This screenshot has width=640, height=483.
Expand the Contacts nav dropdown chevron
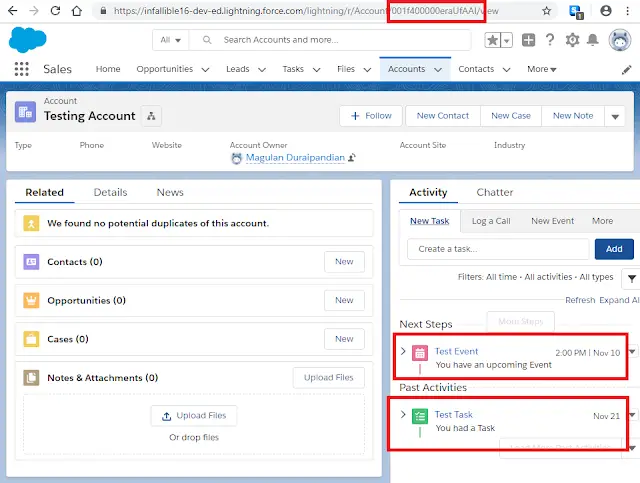pos(507,70)
